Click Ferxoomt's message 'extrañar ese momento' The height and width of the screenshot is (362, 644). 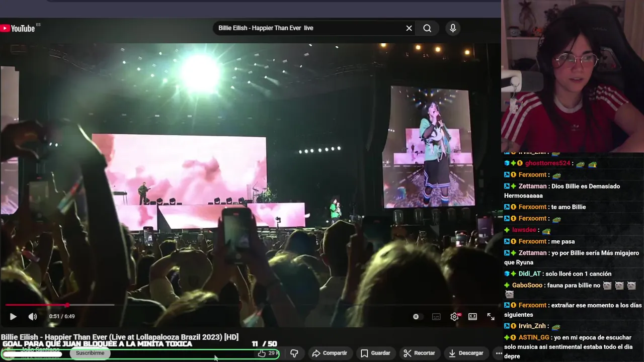coord(573,310)
